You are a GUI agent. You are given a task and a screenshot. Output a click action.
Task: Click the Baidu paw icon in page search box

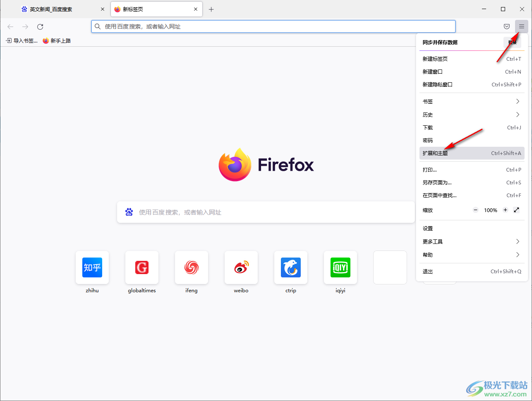tap(129, 212)
